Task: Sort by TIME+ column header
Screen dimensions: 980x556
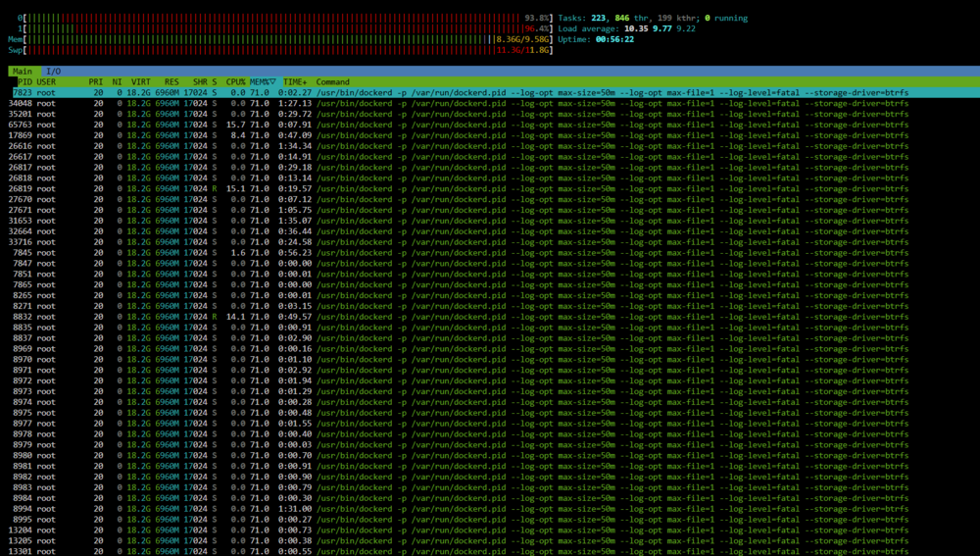Action: point(295,82)
